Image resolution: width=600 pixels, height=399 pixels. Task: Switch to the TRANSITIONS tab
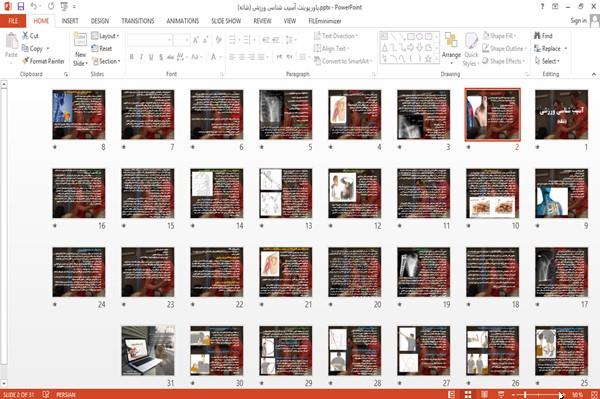pyautogui.click(x=138, y=21)
